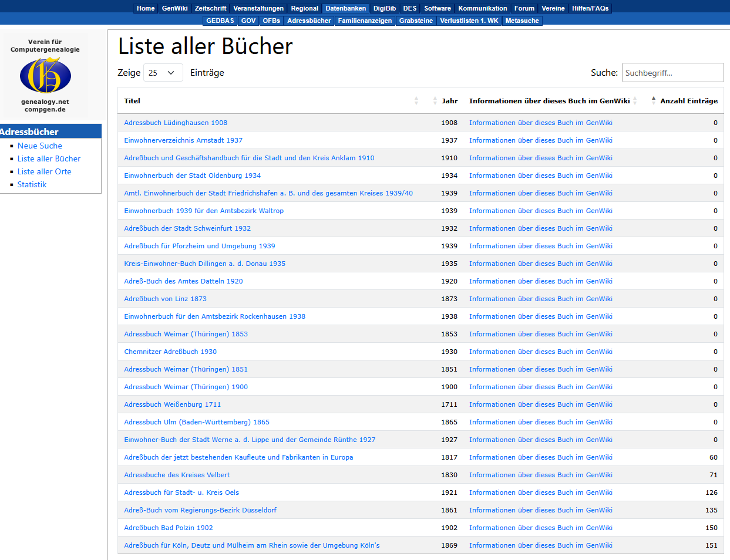Open Einwohnerbuch Amtsbezirk Waltrop 1939
The height and width of the screenshot is (560, 730).
(204, 211)
